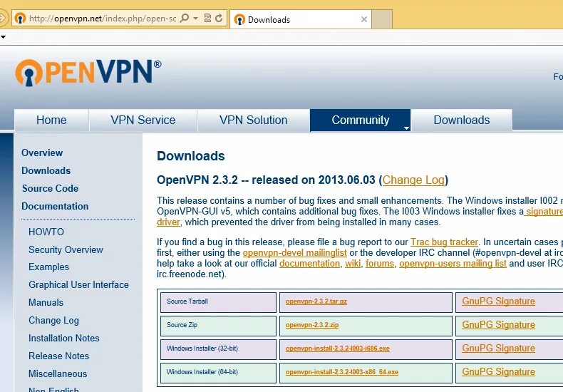
Task: Open the official documentation link in paragraph
Action: point(309,264)
